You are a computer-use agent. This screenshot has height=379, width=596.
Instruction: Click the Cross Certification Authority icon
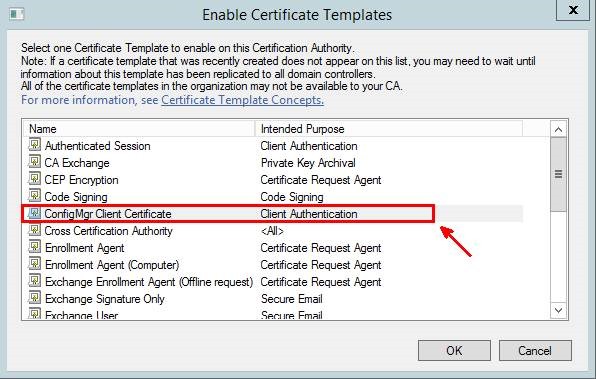35,230
